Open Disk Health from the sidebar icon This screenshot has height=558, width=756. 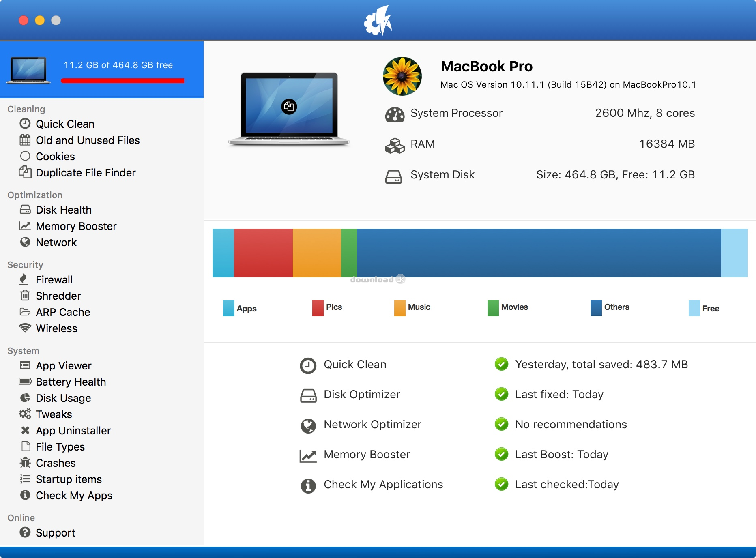[x=25, y=210]
